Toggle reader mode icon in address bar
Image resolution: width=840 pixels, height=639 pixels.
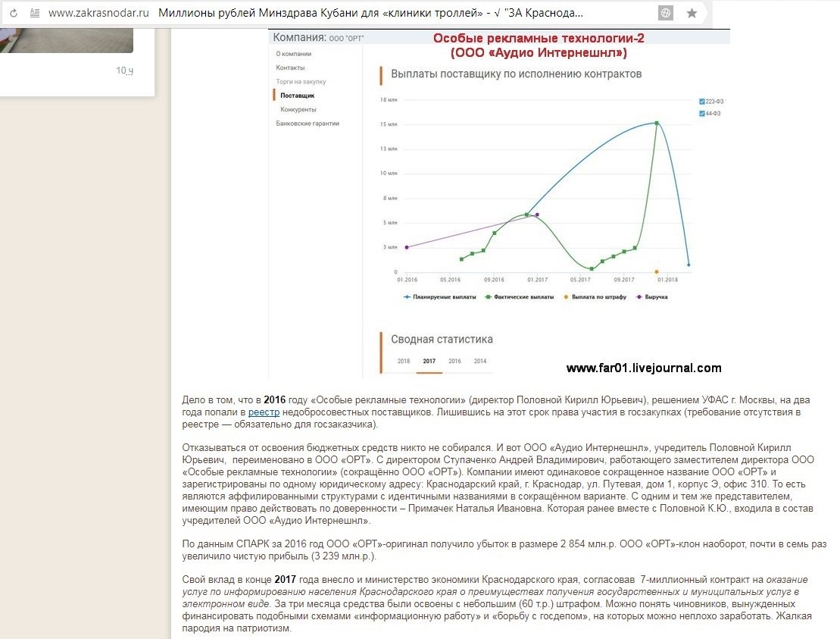click(x=35, y=14)
